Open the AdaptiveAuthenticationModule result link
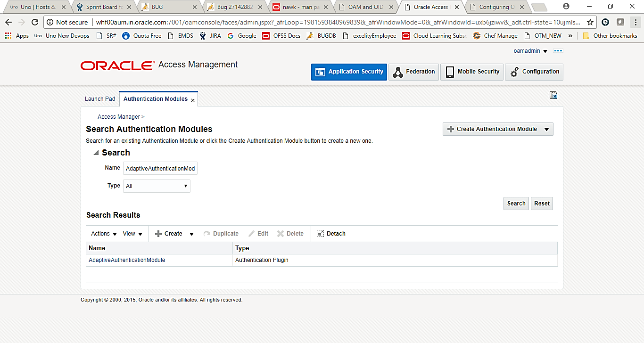The width and height of the screenshot is (644, 343). [x=127, y=260]
